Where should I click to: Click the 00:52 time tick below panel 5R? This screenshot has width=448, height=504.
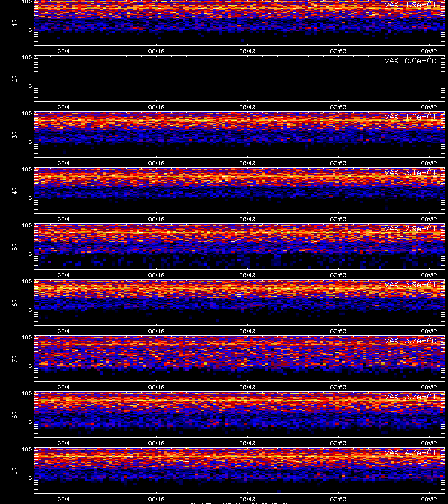(x=429, y=275)
